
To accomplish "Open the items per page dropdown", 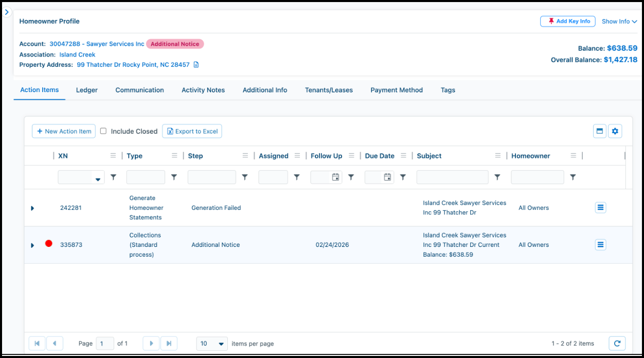I will tap(212, 343).
